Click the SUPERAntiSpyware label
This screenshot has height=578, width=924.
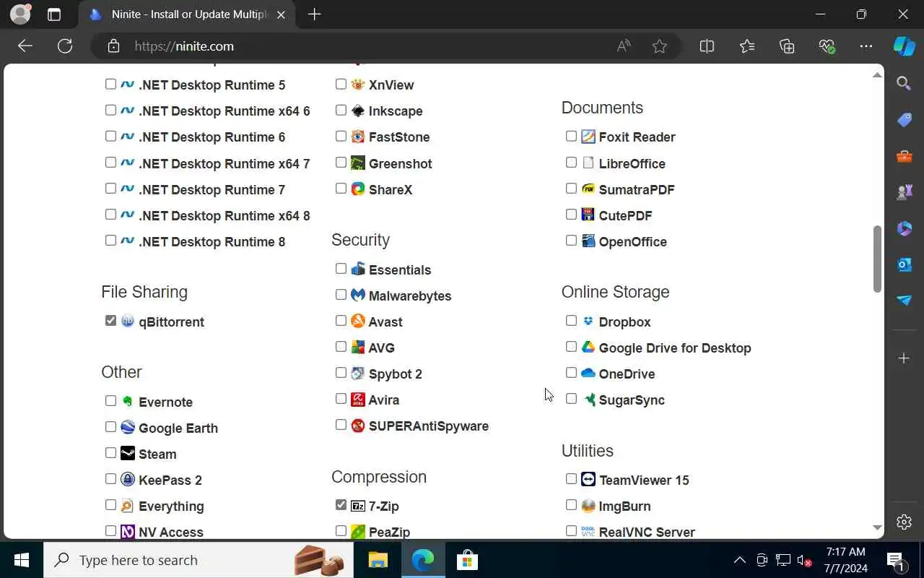coord(429,426)
